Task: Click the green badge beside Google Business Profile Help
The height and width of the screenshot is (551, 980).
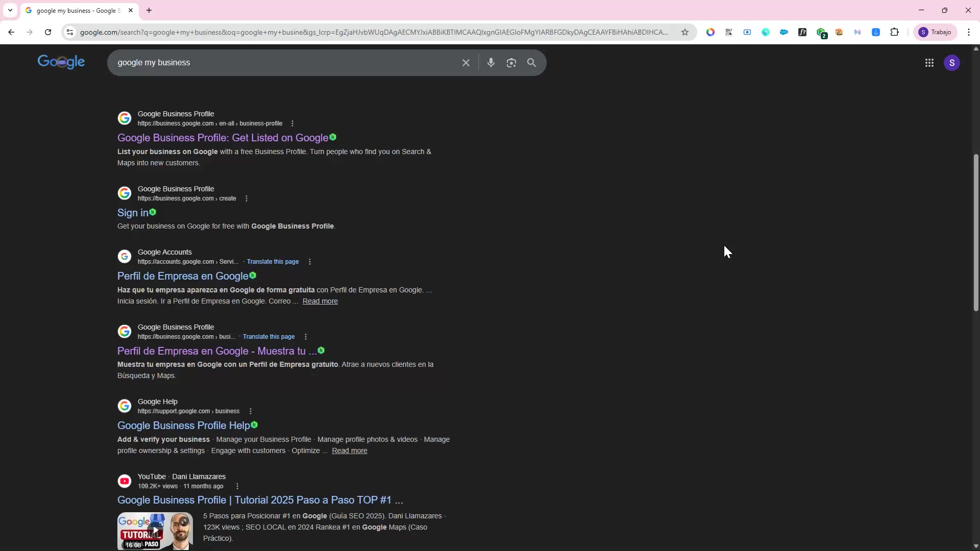Action: [x=254, y=424]
